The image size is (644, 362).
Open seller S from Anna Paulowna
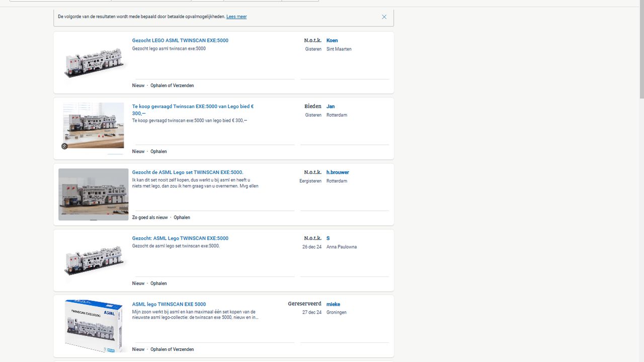[x=328, y=238]
